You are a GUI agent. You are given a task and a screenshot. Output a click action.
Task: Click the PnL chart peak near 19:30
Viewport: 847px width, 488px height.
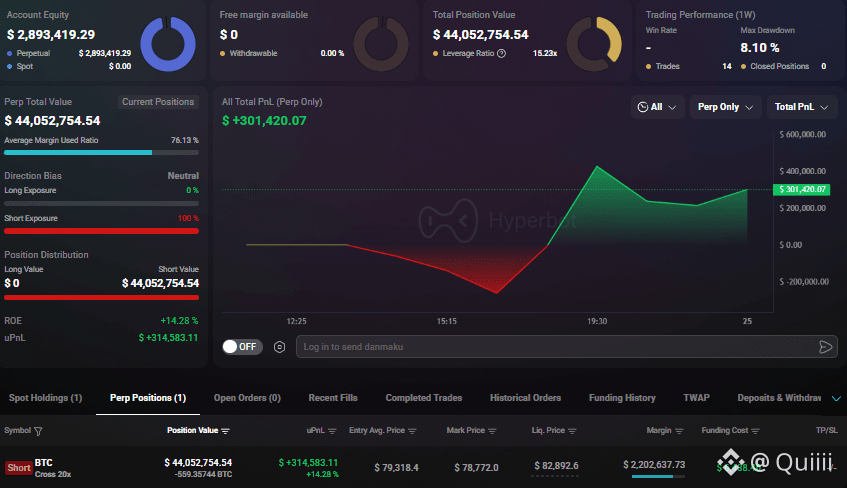[597, 167]
